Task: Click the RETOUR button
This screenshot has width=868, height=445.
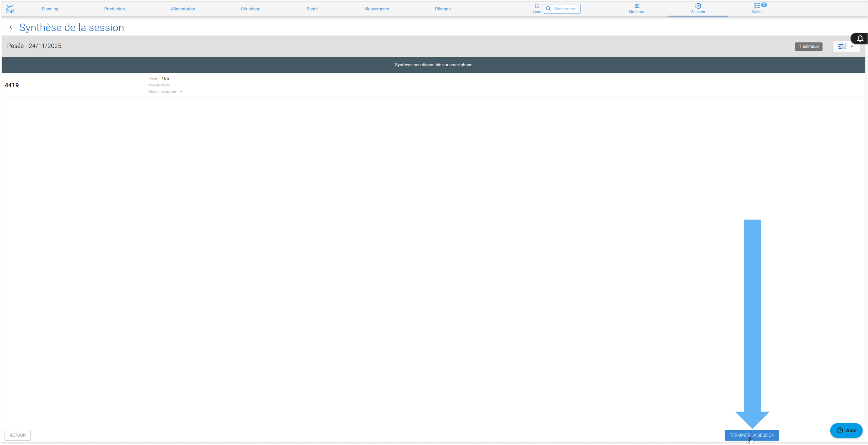Action: (18, 435)
